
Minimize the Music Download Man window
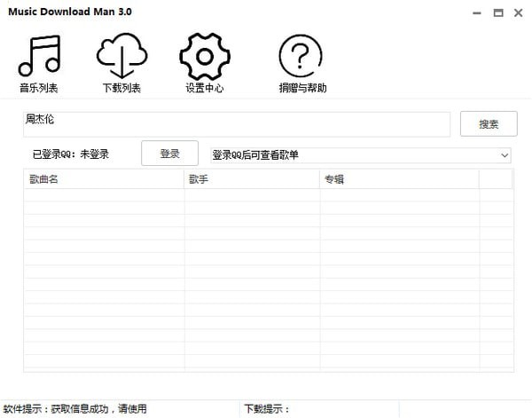(x=477, y=13)
